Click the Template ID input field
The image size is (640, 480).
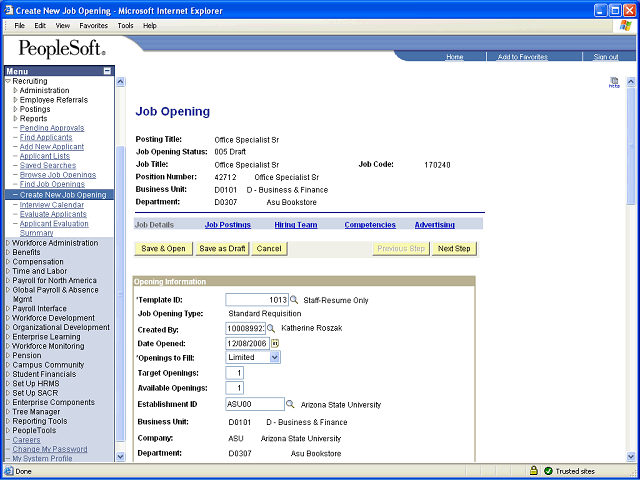tap(257, 300)
